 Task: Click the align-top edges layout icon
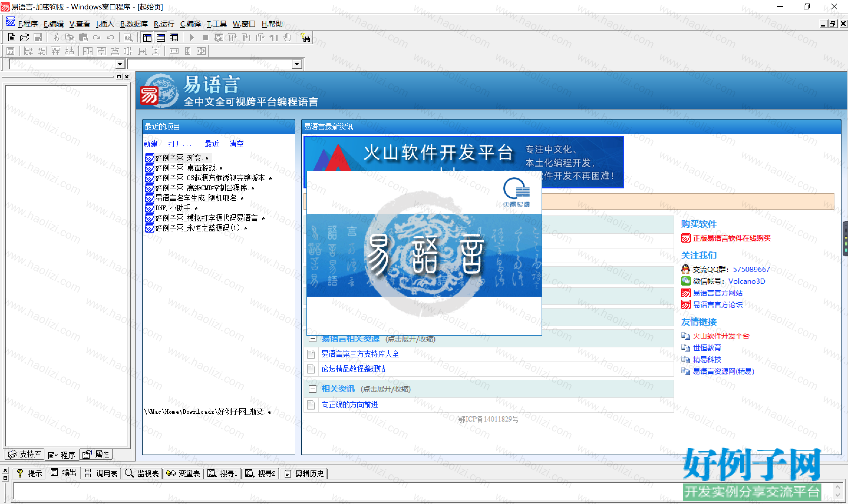point(55,51)
